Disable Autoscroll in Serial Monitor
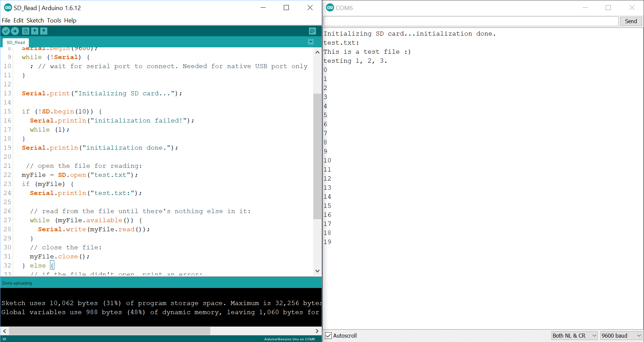This screenshot has height=342, width=644. click(328, 335)
